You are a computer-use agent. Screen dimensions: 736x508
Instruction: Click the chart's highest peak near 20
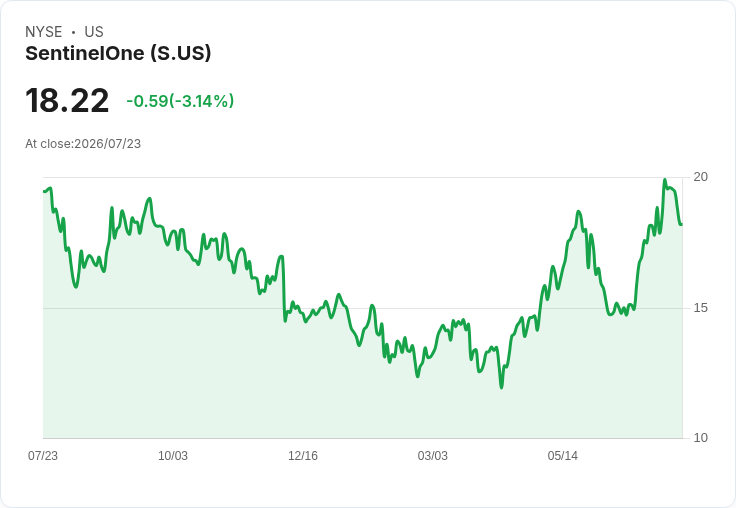point(665,180)
